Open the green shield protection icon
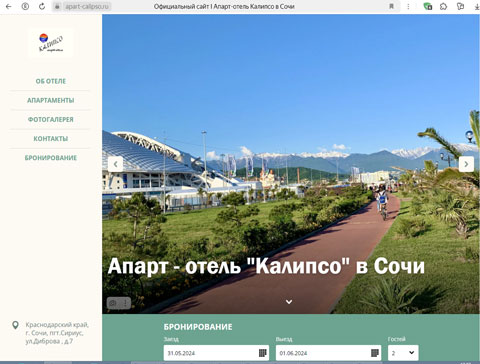Viewport: 480px width, 364px height. point(428,6)
